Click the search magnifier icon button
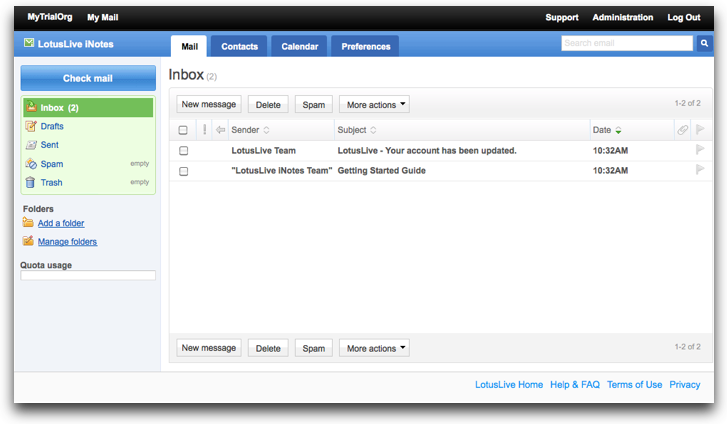This screenshot has height=424, width=727. click(x=704, y=43)
